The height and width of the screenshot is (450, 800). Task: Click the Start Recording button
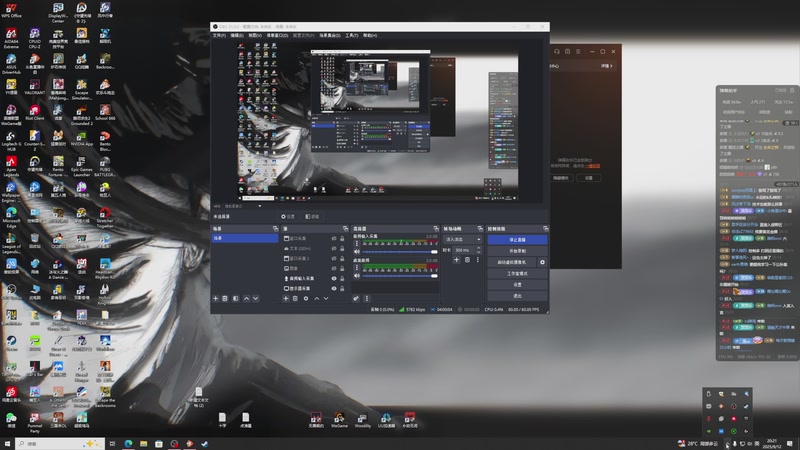(517, 251)
